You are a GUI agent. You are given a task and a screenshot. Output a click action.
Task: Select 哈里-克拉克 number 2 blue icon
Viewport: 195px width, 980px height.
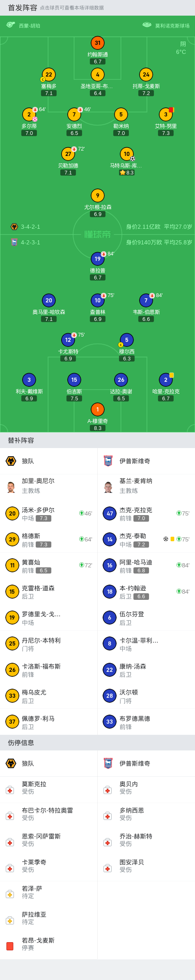(166, 380)
